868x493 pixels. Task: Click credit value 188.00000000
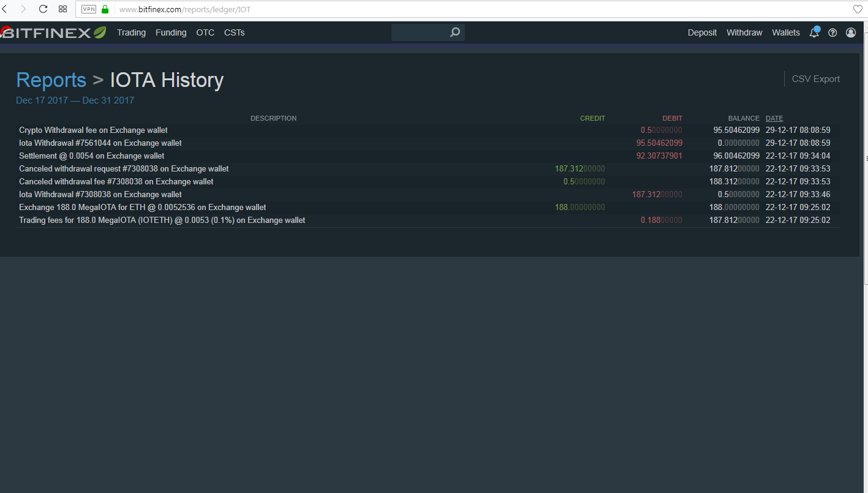pyautogui.click(x=579, y=208)
